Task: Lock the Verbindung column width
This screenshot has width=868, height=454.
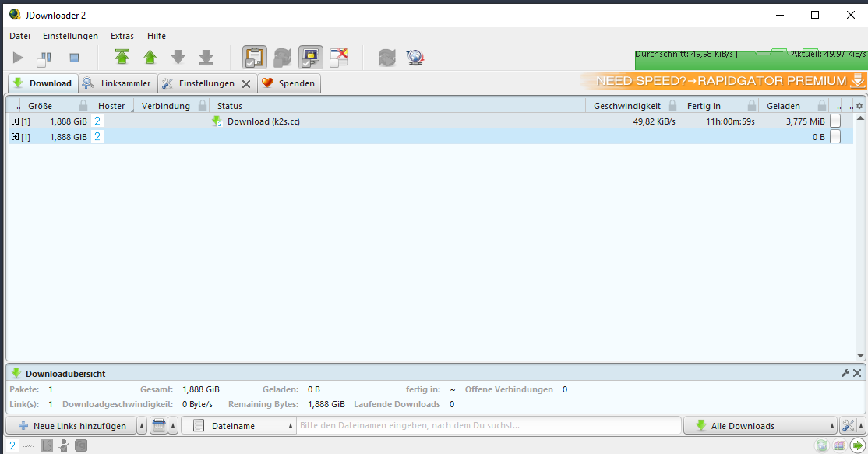Action: click(x=203, y=106)
